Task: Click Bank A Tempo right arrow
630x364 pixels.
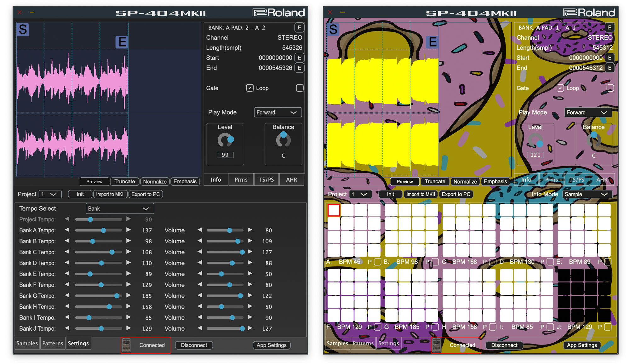Action: [129, 230]
